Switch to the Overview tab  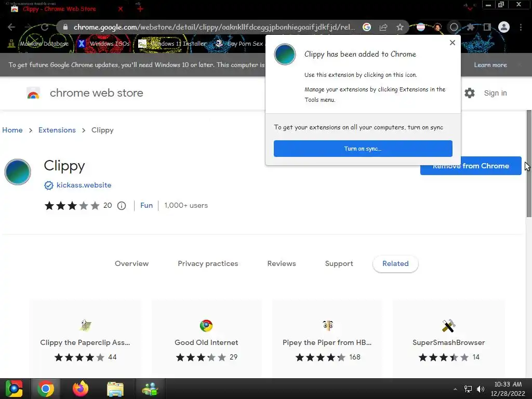click(x=131, y=263)
